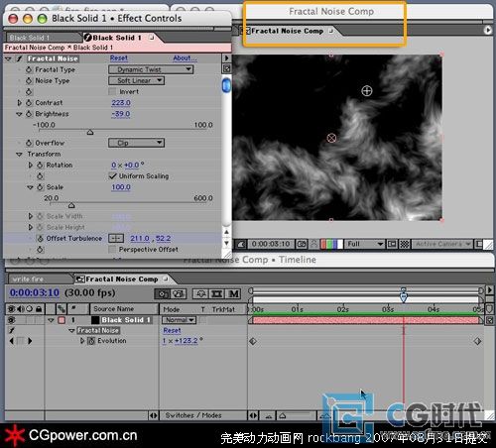Image resolution: width=496 pixels, height=448 pixels.
Task: Select the Fractal Noise Comp timeline tab
Action: coord(122,280)
